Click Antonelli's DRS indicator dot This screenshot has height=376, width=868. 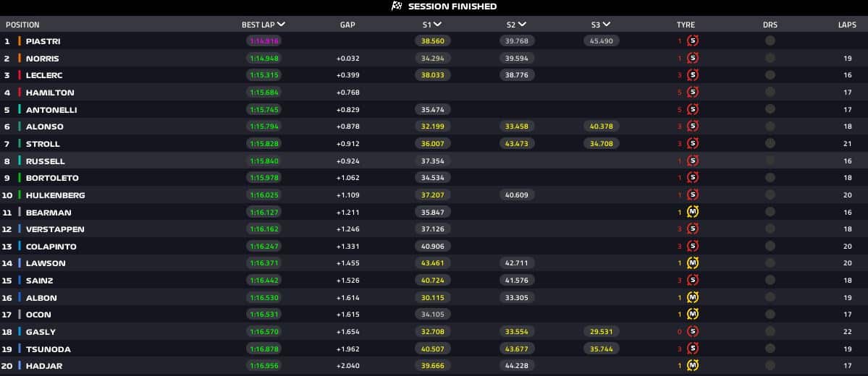click(x=770, y=109)
